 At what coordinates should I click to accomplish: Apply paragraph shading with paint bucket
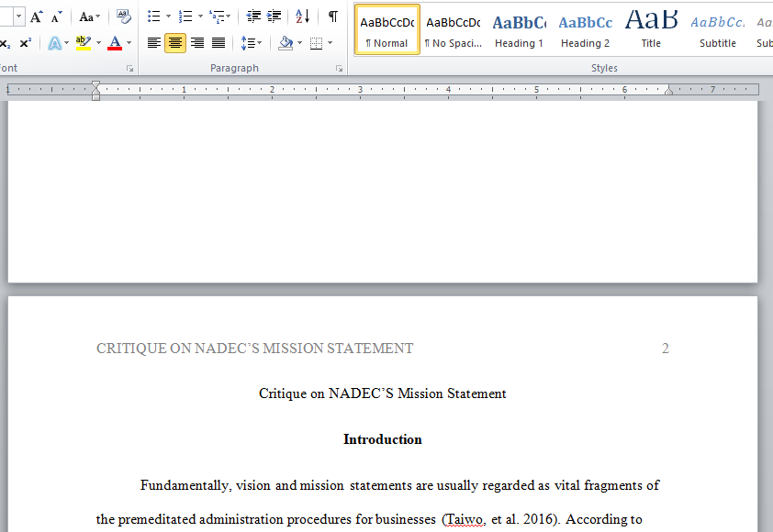(x=286, y=43)
